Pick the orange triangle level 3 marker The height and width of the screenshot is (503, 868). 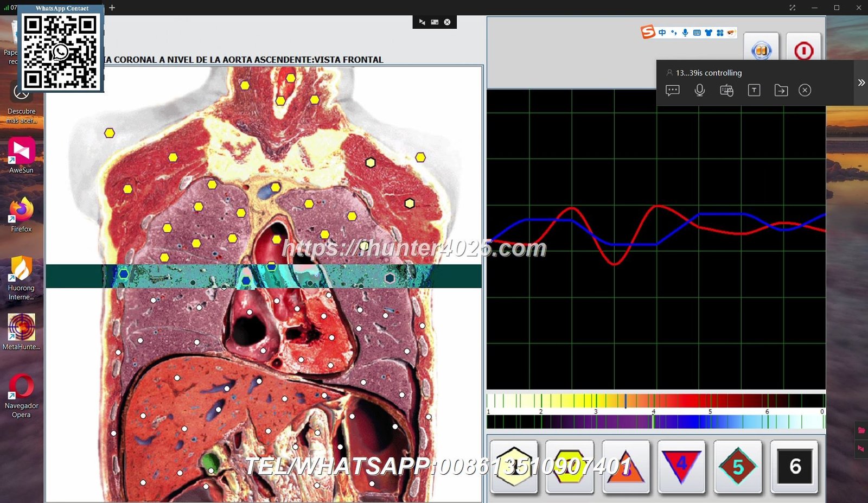[x=626, y=466]
